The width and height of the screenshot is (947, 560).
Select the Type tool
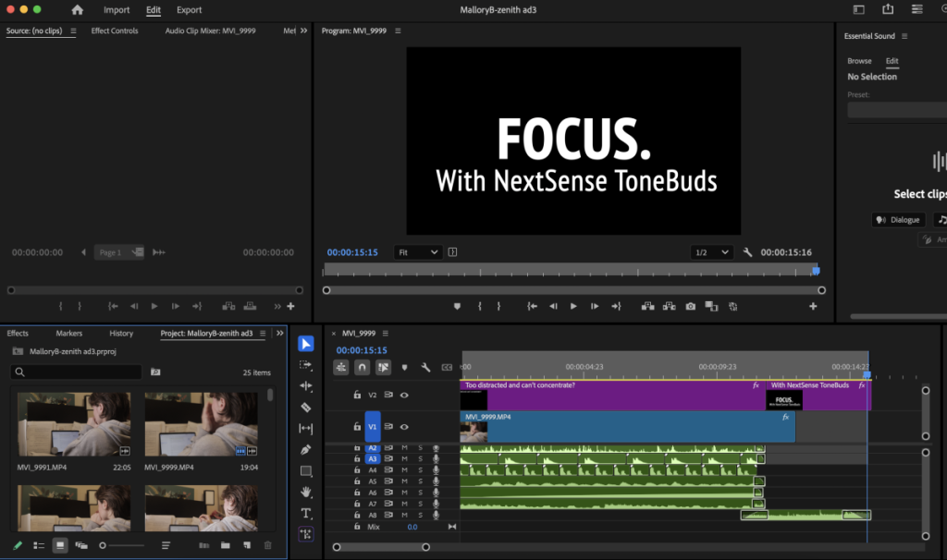[306, 514]
